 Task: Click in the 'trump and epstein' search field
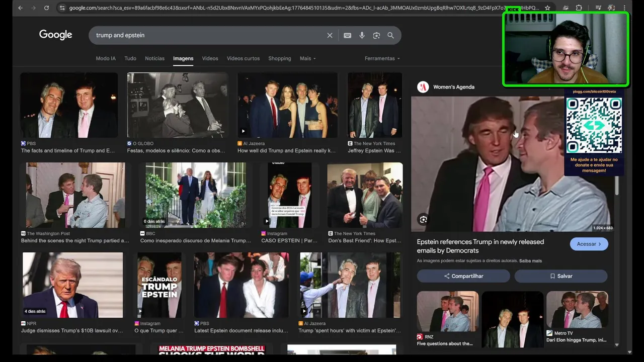pos(209,35)
